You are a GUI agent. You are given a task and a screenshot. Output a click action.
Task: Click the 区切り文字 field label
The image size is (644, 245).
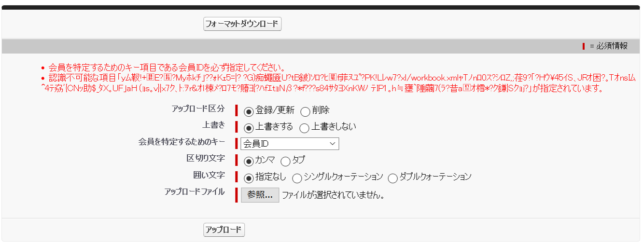point(206,158)
